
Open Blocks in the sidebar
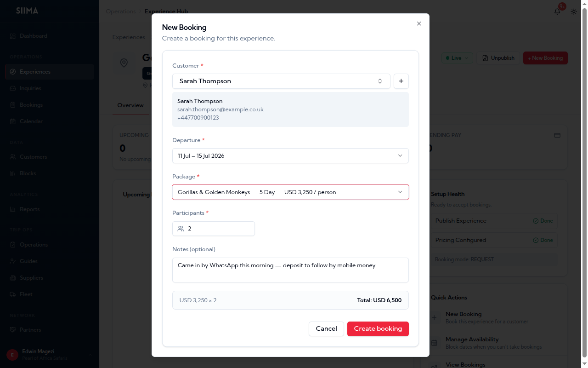(x=50, y=173)
